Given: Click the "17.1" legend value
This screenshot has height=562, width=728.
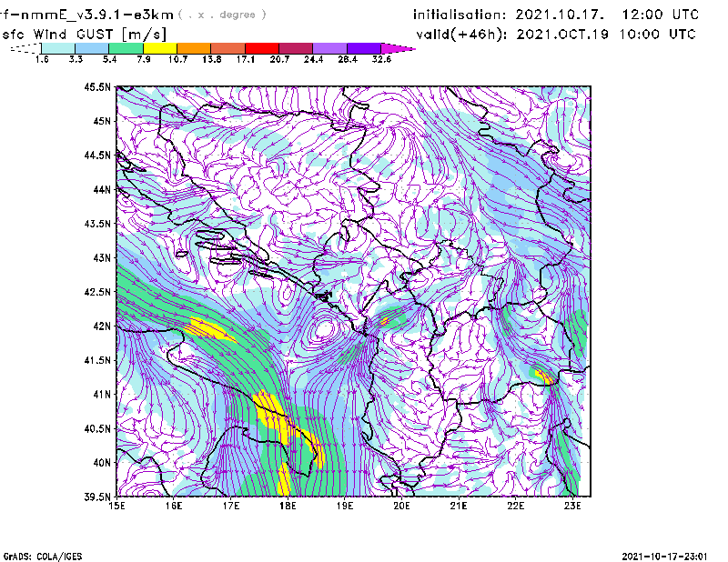Looking at the screenshot, I should [x=246, y=59].
